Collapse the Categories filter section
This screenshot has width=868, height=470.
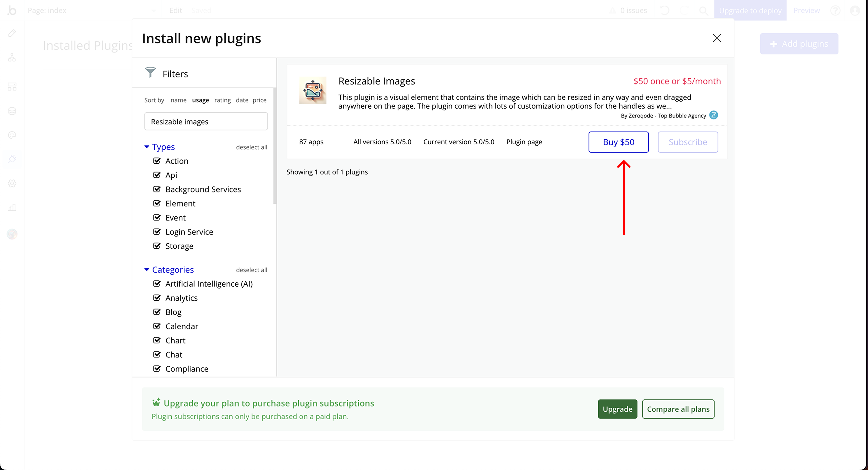point(147,269)
